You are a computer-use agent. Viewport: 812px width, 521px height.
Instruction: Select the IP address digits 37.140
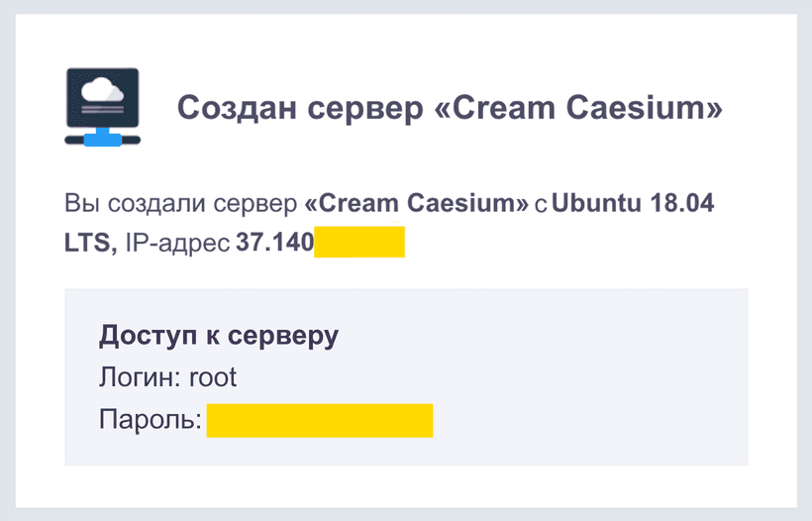click(x=275, y=243)
